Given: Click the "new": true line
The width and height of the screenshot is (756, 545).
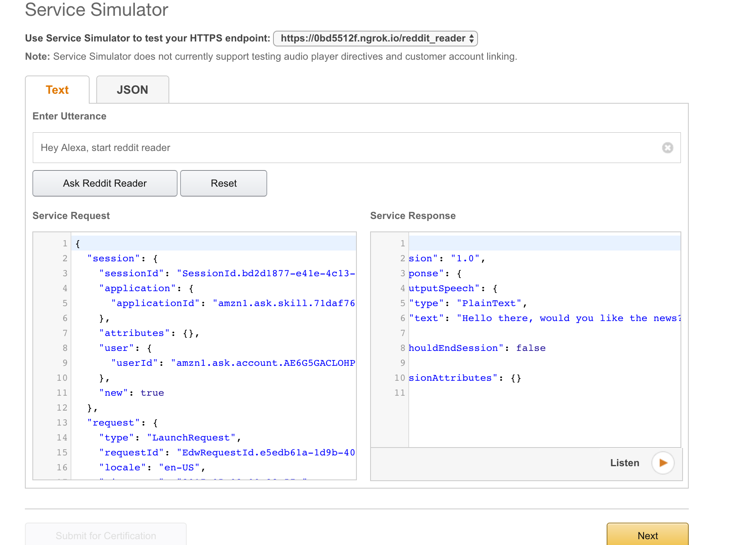Looking at the screenshot, I should [x=132, y=393].
